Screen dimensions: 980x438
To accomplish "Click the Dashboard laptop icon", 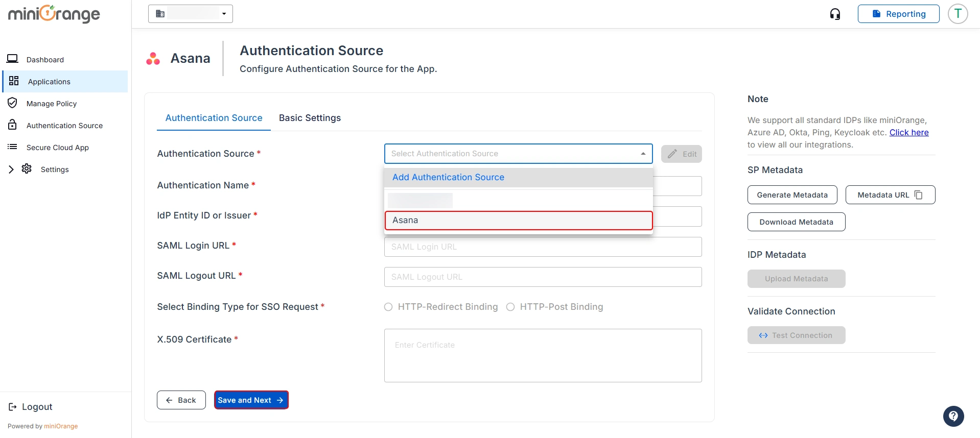I will pos(12,59).
